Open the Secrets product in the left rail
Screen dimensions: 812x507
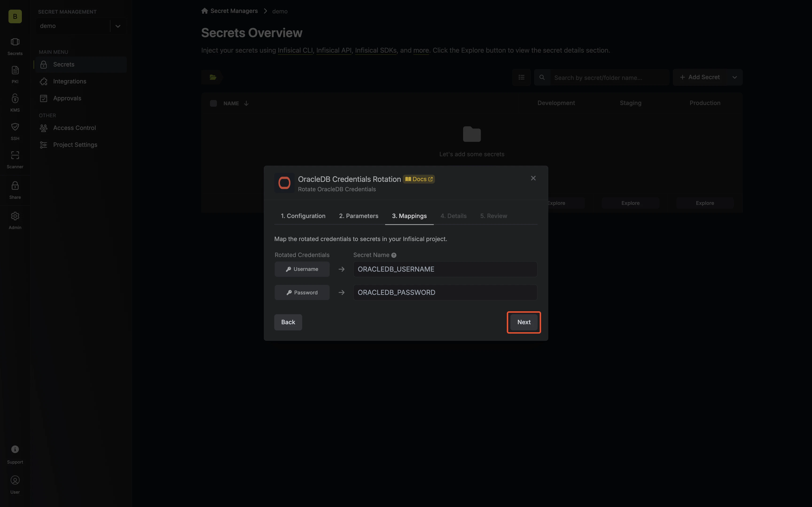tap(15, 46)
